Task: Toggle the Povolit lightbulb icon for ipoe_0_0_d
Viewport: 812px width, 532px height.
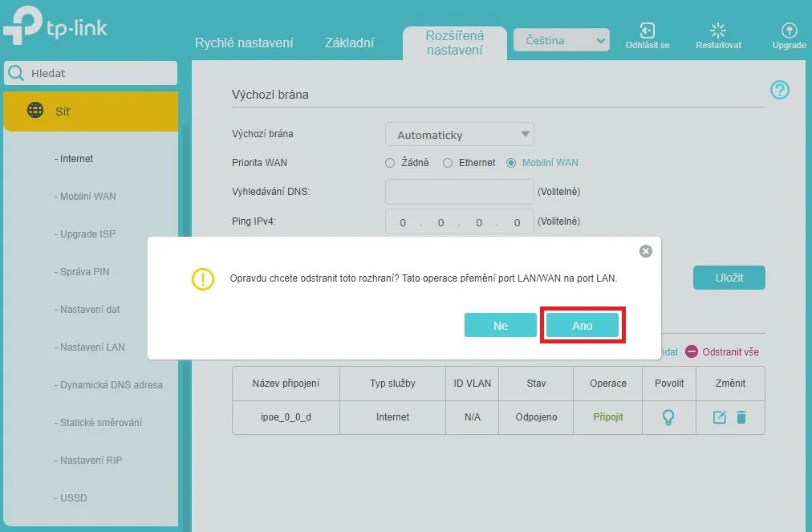Action: [x=668, y=417]
